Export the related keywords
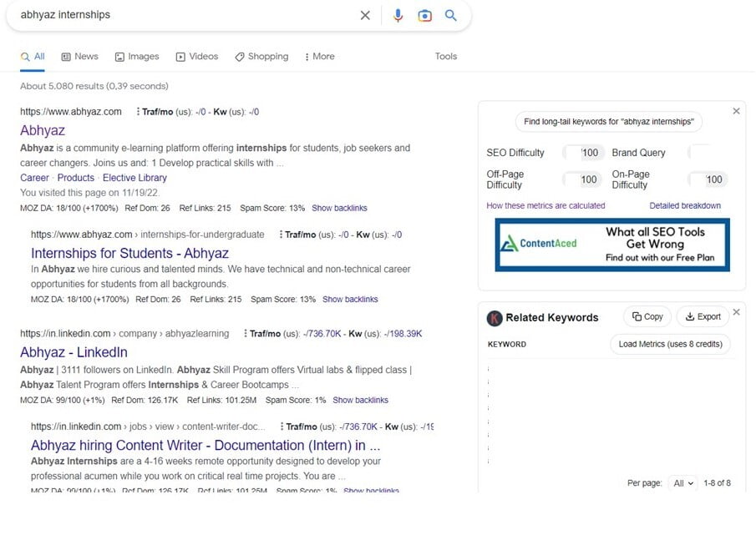The width and height of the screenshot is (756, 540). (703, 317)
